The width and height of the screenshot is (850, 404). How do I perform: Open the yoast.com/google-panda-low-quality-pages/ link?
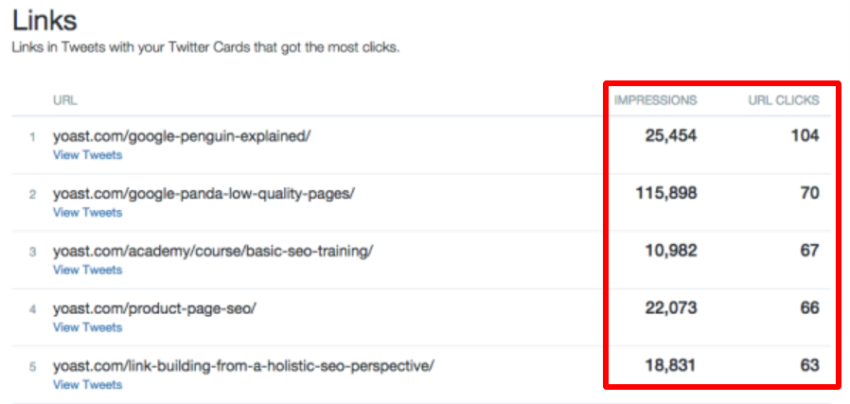coord(204,194)
